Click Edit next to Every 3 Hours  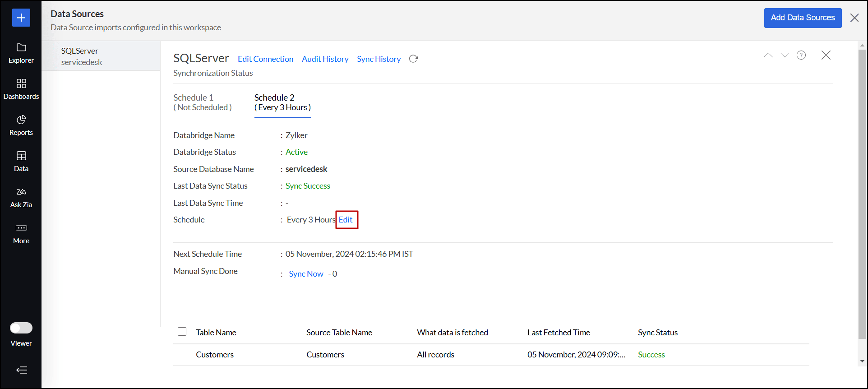tap(346, 220)
